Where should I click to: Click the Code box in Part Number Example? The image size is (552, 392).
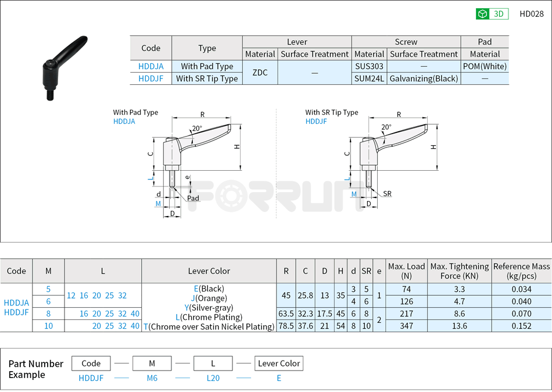pyautogui.click(x=91, y=363)
